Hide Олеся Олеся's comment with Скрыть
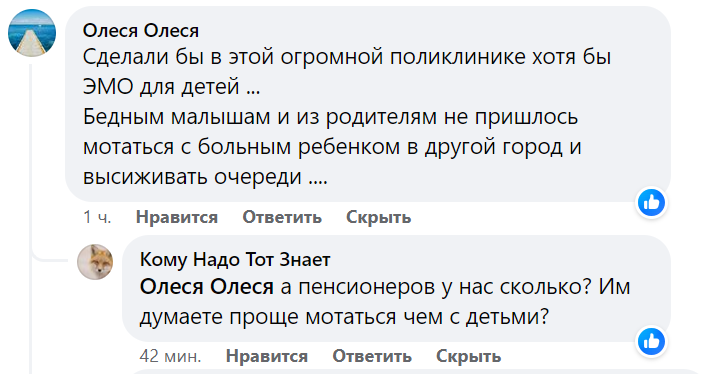This screenshot has width=710, height=374. coord(379,217)
